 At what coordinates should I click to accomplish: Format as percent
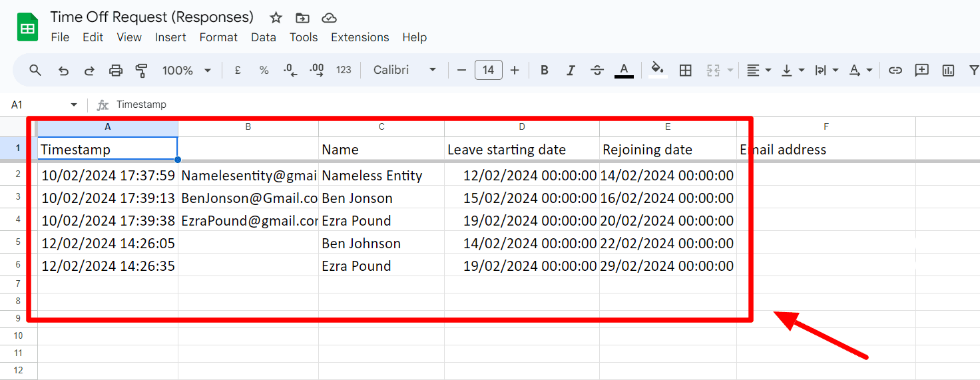pos(264,70)
